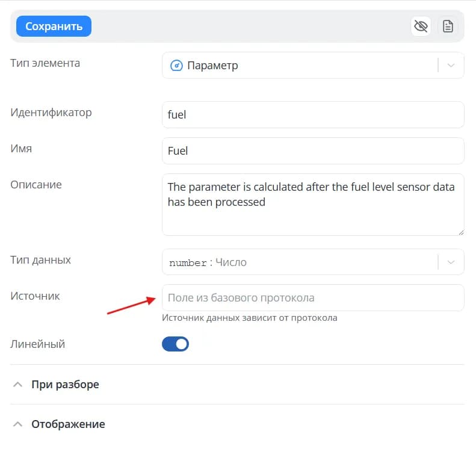Click inside the Описание text area
The width and height of the screenshot is (476, 449).
coord(313,205)
